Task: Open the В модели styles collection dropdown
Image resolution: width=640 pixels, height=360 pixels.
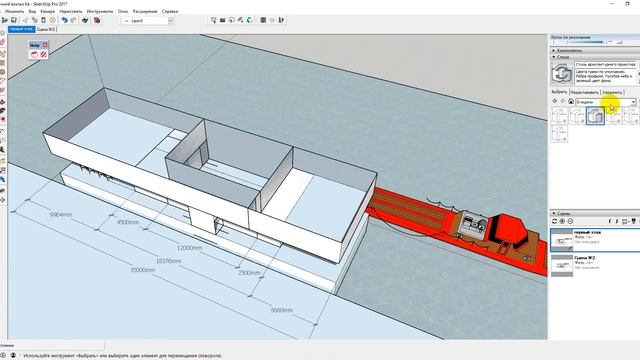Action: (x=606, y=102)
